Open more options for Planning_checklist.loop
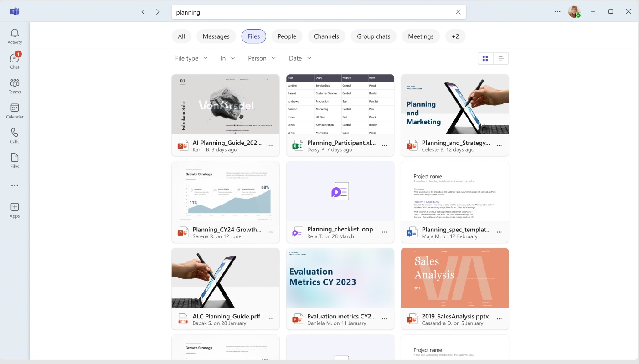 [385, 232]
